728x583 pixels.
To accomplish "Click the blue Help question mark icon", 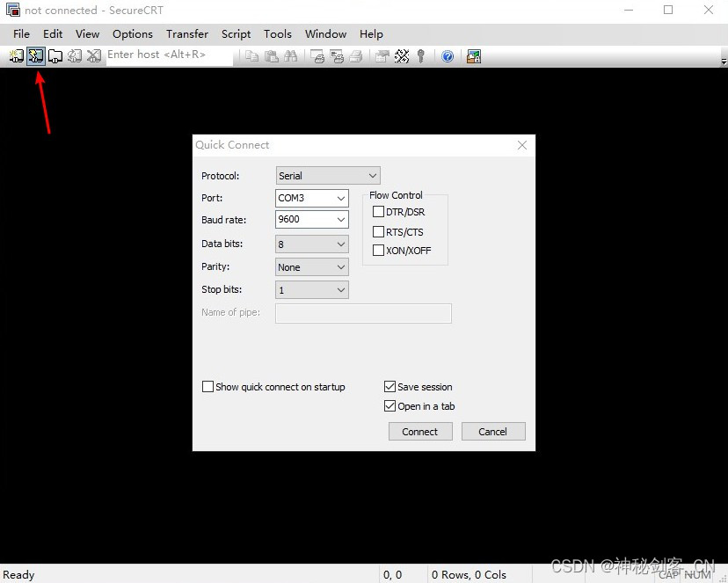I will click(448, 56).
